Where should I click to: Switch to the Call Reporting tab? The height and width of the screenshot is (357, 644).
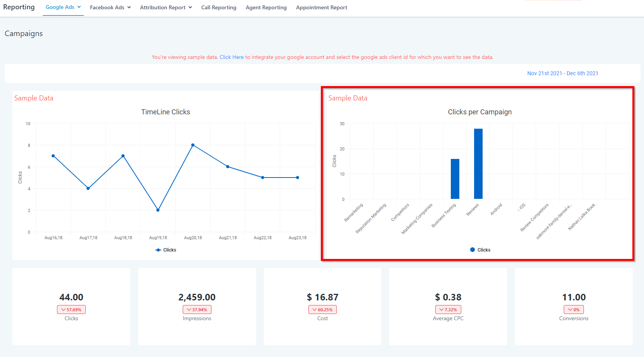[x=218, y=7]
